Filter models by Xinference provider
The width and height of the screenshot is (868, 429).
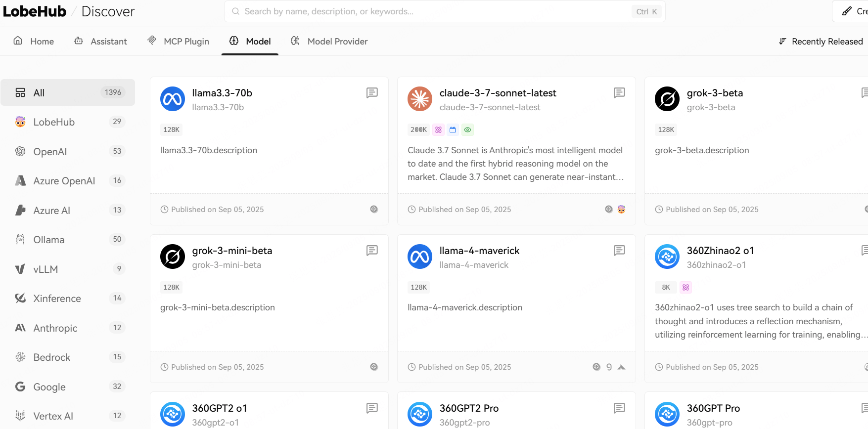(68, 299)
